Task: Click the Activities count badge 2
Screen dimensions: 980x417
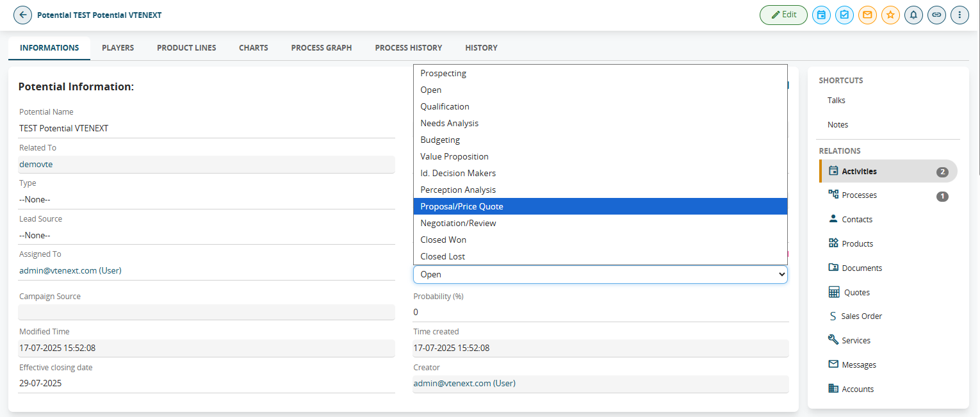Action: [942, 172]
